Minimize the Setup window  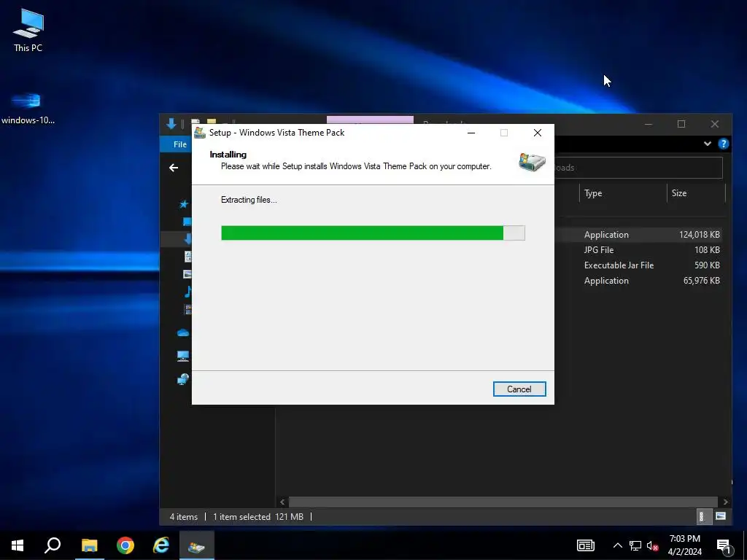(471, 133)
